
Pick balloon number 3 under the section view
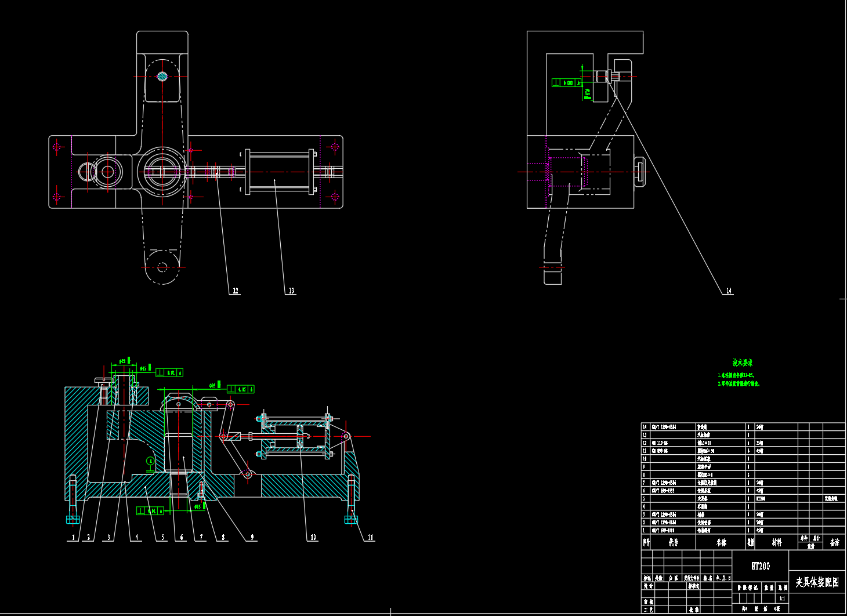pos(108,538)
